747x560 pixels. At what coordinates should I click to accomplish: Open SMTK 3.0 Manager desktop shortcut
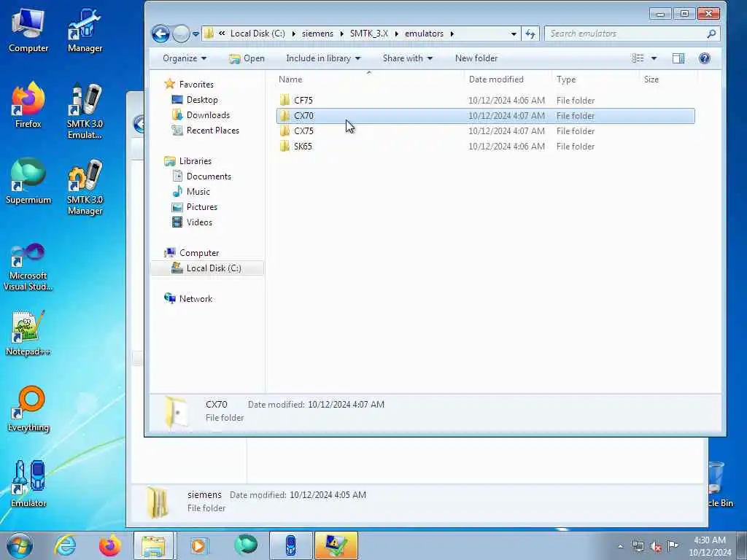pos(85,187)
